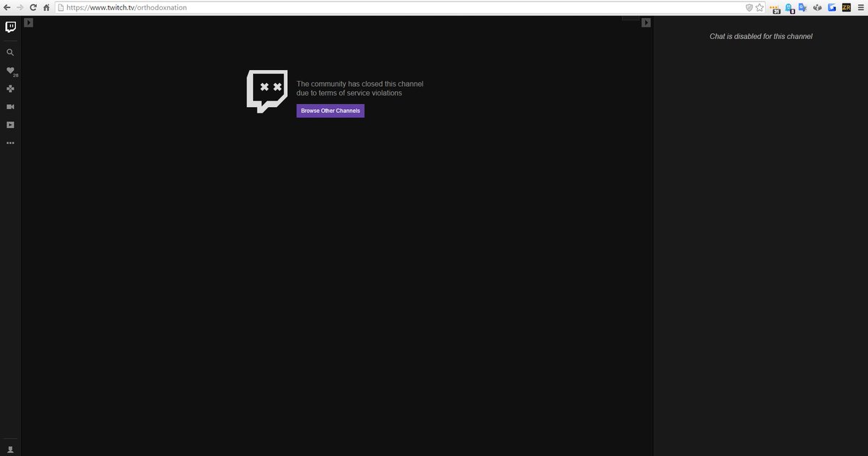Open the browser home page icon

point(46,7)
